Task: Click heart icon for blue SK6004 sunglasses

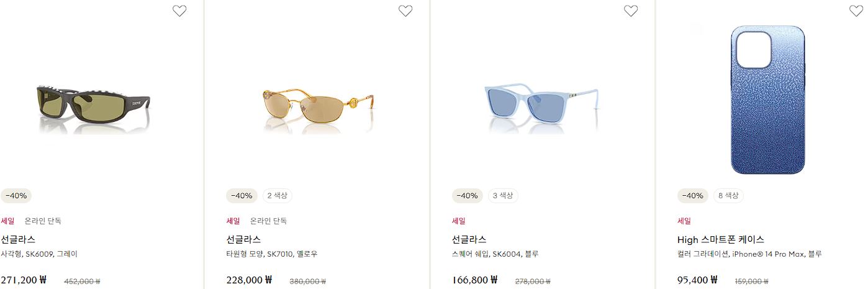Action: [x=631, y=11]
